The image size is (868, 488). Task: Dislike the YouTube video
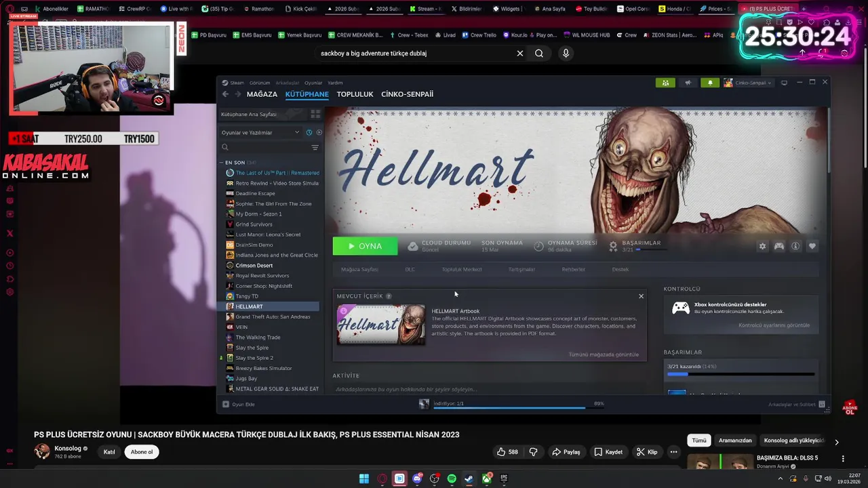533,452
